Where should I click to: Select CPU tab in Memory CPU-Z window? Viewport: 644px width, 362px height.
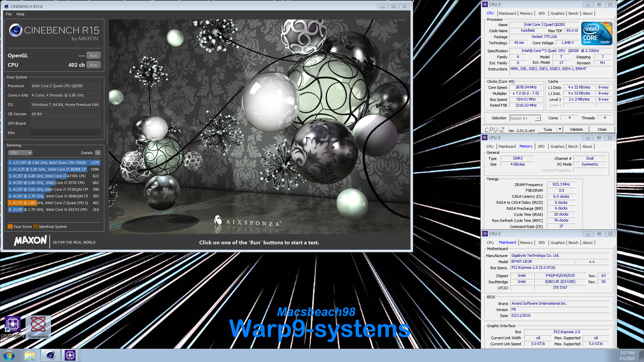coord(490,146)
